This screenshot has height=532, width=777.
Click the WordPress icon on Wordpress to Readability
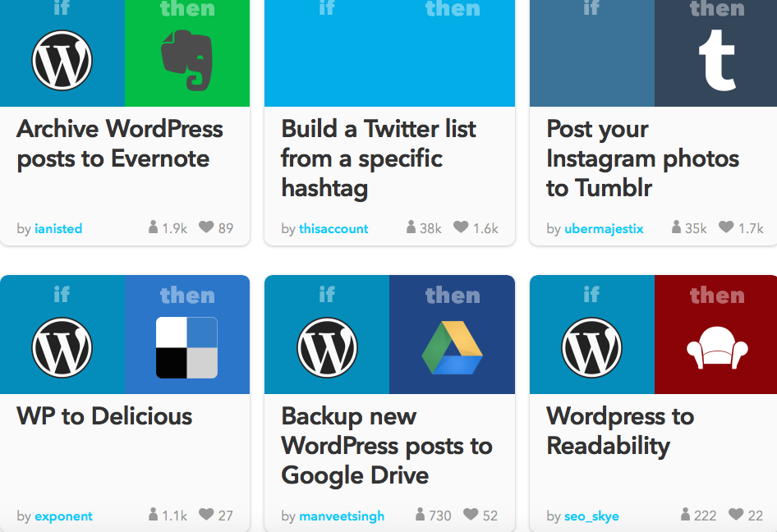click(x=591, y=348)
